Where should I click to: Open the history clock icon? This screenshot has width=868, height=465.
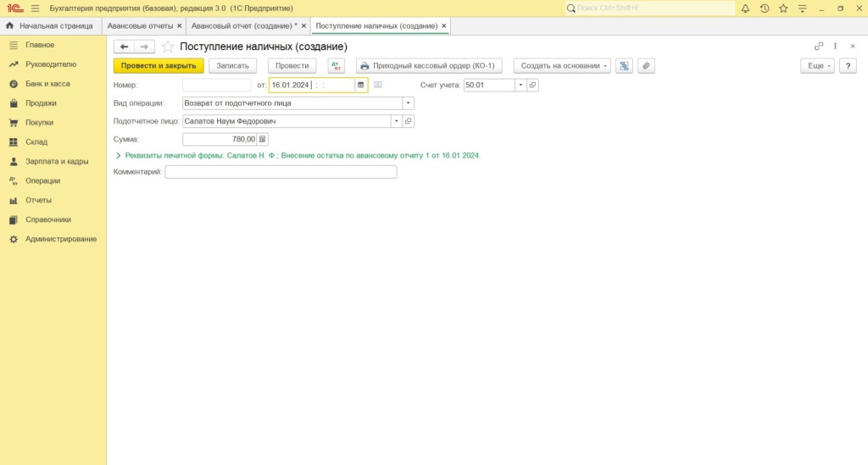click(x=764, y=8)
